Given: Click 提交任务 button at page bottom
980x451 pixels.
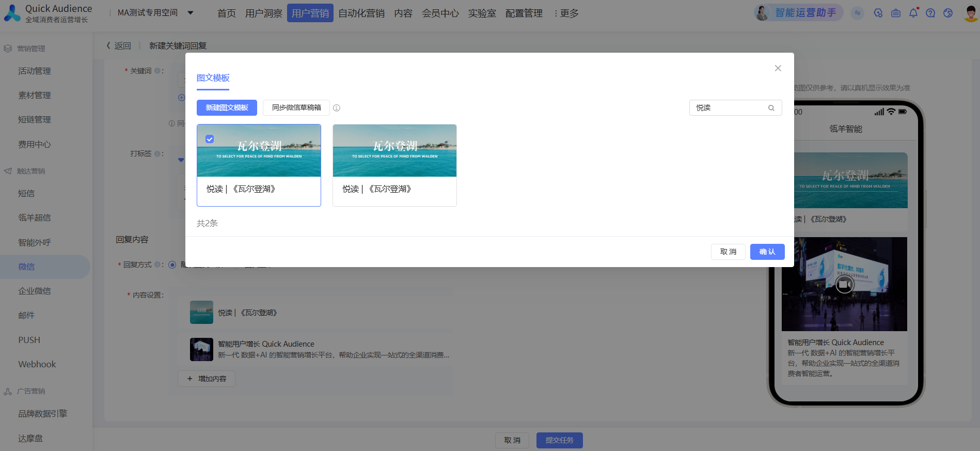Looking at the screenshot, I should coord(560,440).
